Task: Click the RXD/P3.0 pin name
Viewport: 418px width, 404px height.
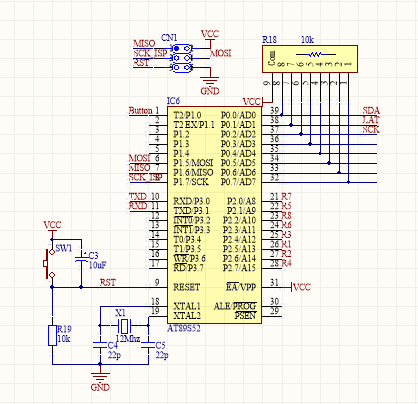Action: (x=191, y=201)
